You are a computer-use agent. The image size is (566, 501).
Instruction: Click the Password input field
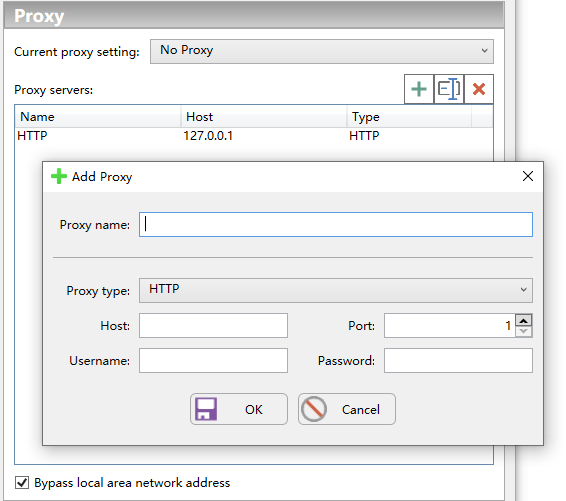click(458, 360)
